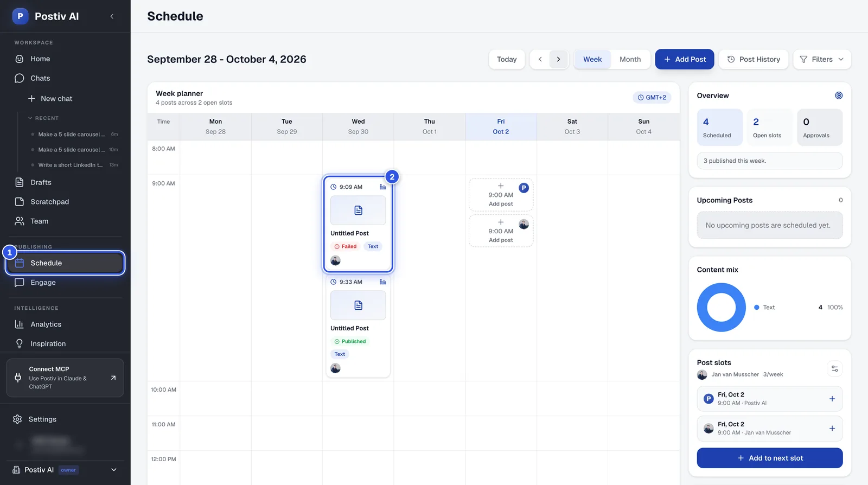Click plus on Jan van Musscher Fri, Oct 2 slot

pyautogui.click(x=832, y=429)
